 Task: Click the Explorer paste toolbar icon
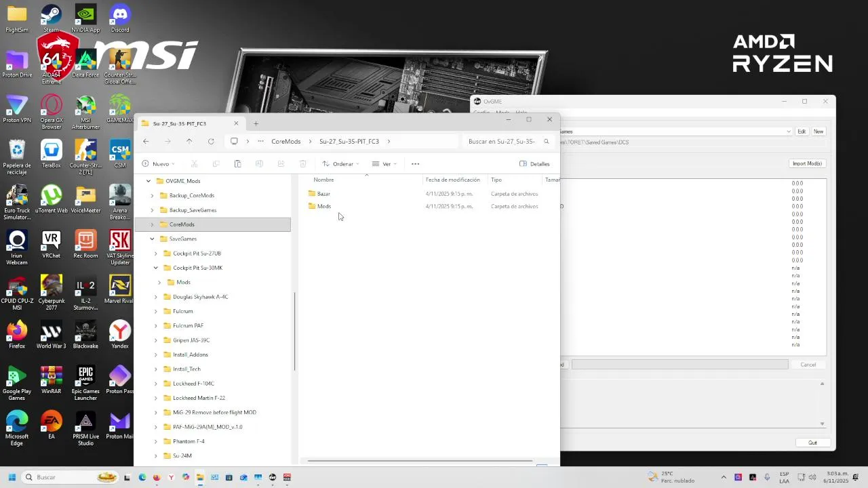(x=237, y=163)
